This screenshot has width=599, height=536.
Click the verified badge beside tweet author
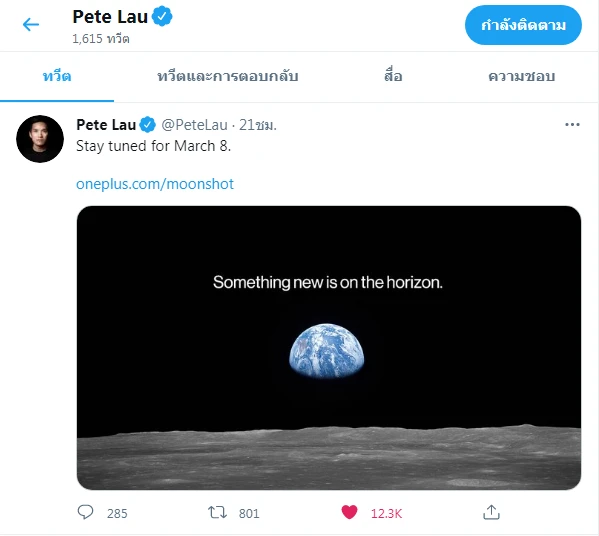(x=147, y=125)
